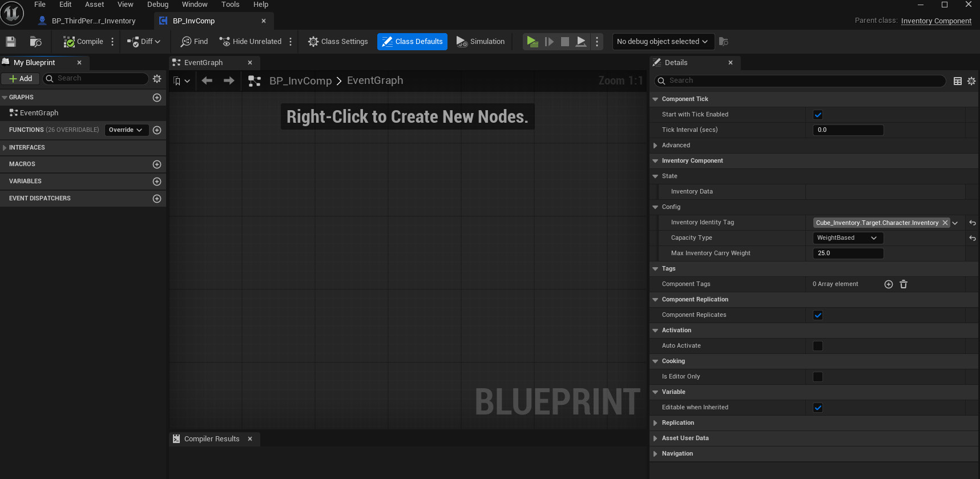Save the blueprint with the floppy disk icon
Image resolution: width=980 pixels, height=479 pixels.
click(x=11, y=42)
